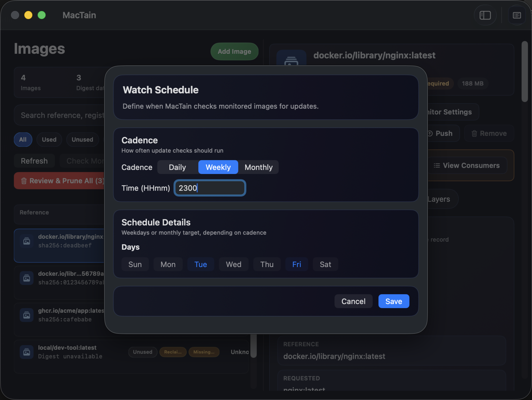Select Monthly cadence
The height and width of the screenshot is (400, 532).
[x=259, y=167]
